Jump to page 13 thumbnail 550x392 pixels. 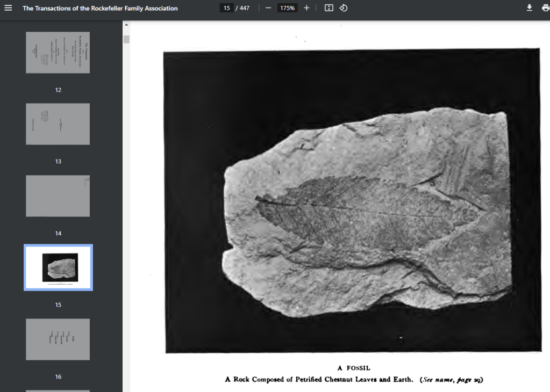pos(58,124)
